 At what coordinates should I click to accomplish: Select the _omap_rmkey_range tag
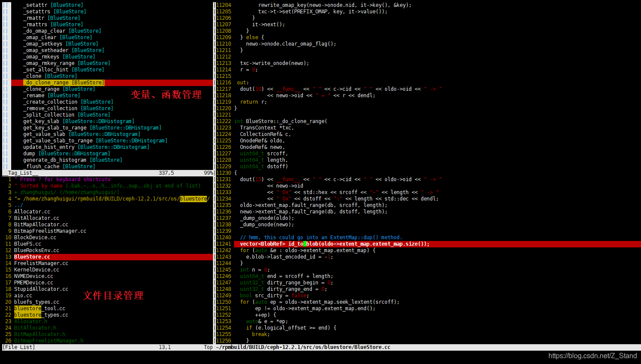point(67,63)
